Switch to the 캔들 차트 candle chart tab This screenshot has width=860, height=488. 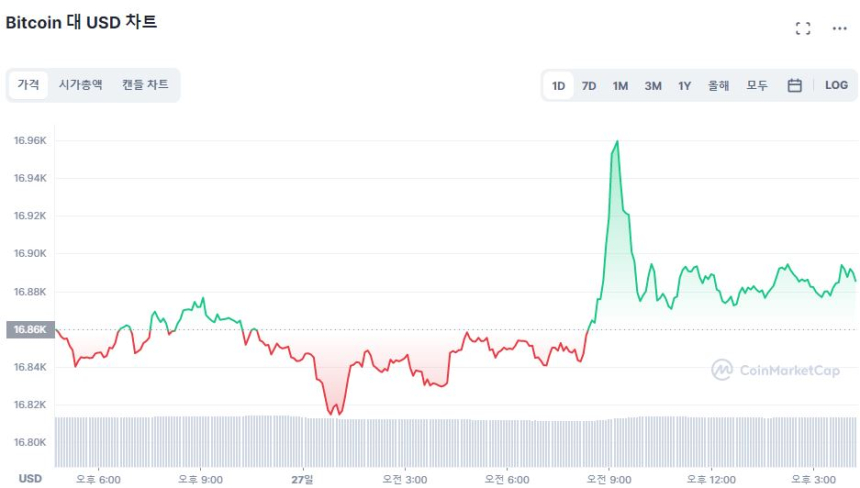(x=145, y=85)
